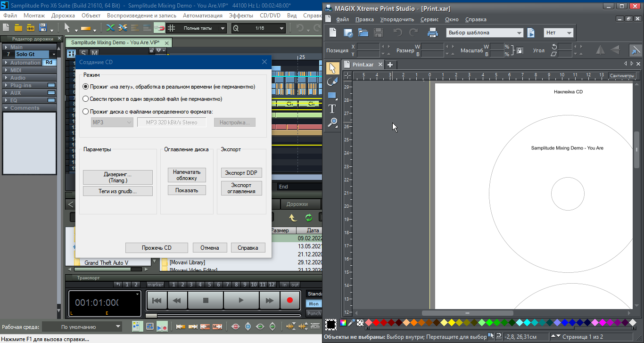Click the Прожечь CD button
The width and height of the screenshot is (644, 343).
click(157, 248)
